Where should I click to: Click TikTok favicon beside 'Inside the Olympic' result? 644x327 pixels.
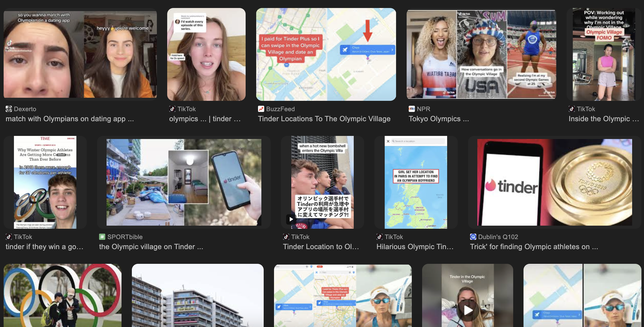click(x=571, y=109)
